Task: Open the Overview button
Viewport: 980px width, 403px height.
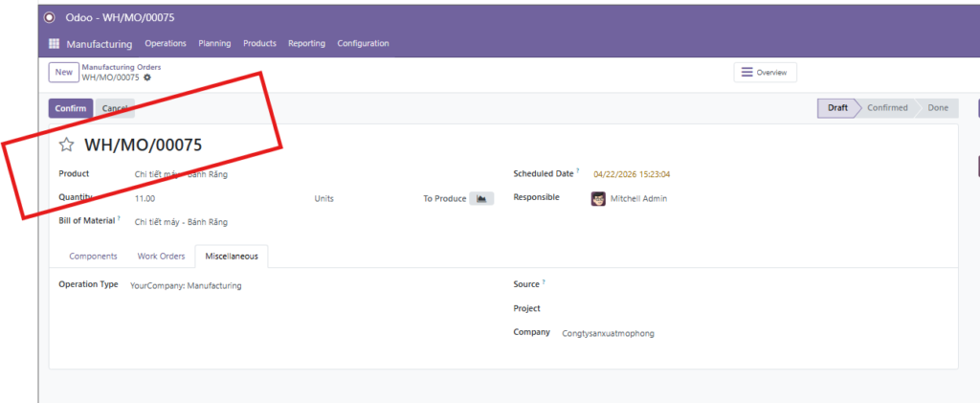Action: 765,73
